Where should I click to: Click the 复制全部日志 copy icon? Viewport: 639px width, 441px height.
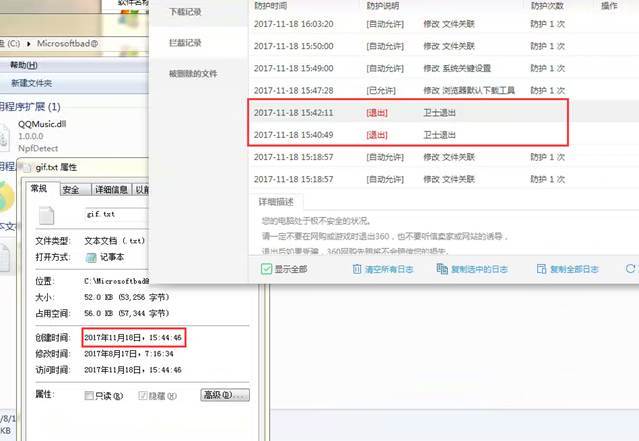click(541, 269)
